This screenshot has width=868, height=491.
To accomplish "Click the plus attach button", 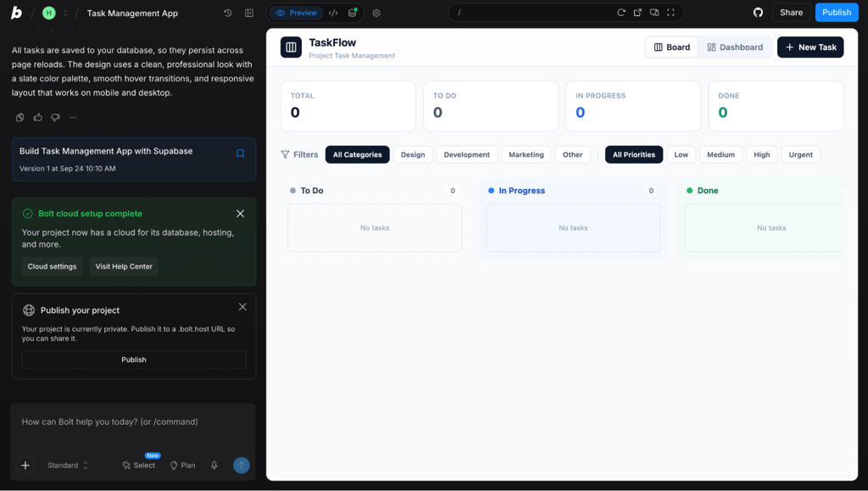I will (25, 466).
